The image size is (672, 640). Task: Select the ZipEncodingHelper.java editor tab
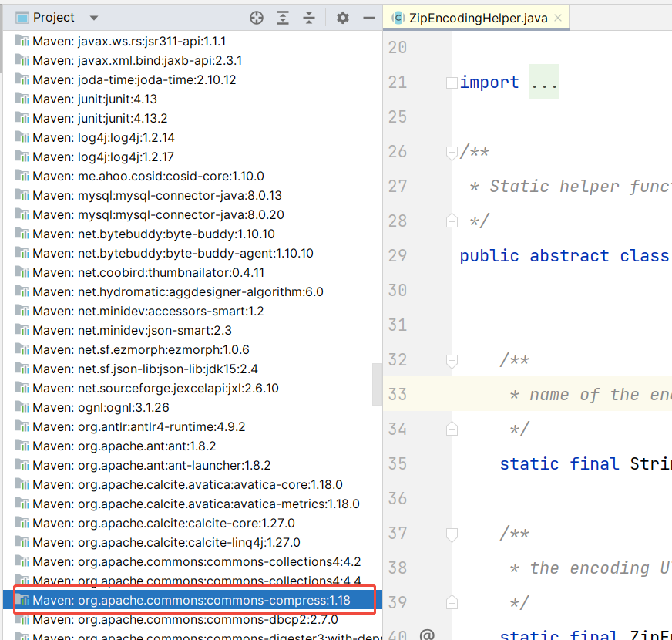click(478, 18)
